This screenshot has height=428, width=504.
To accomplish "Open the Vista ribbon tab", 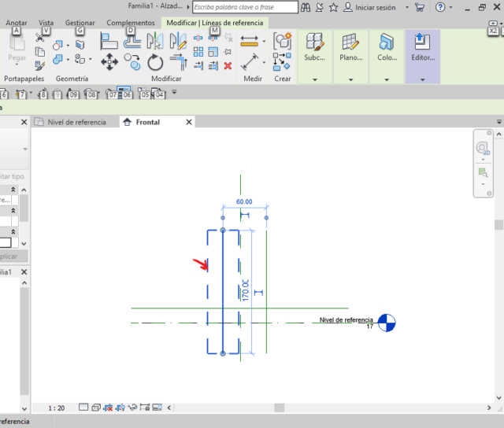I will 46,23.
